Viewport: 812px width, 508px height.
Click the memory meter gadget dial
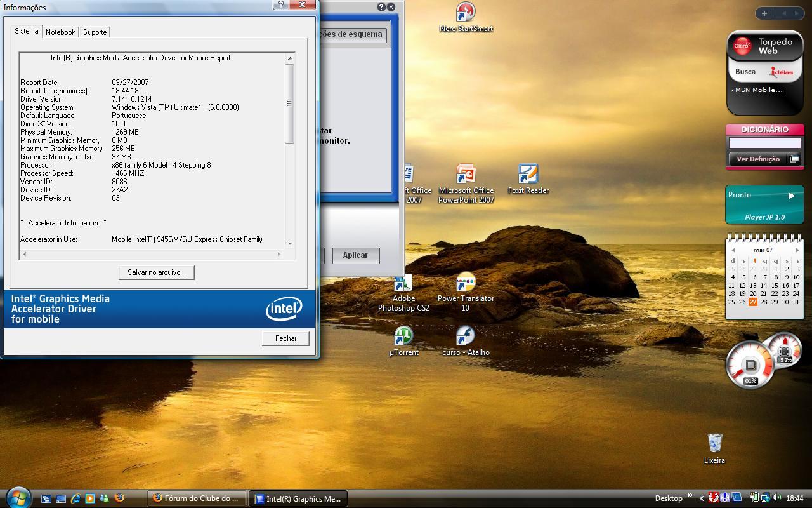[x=785, y=351]
